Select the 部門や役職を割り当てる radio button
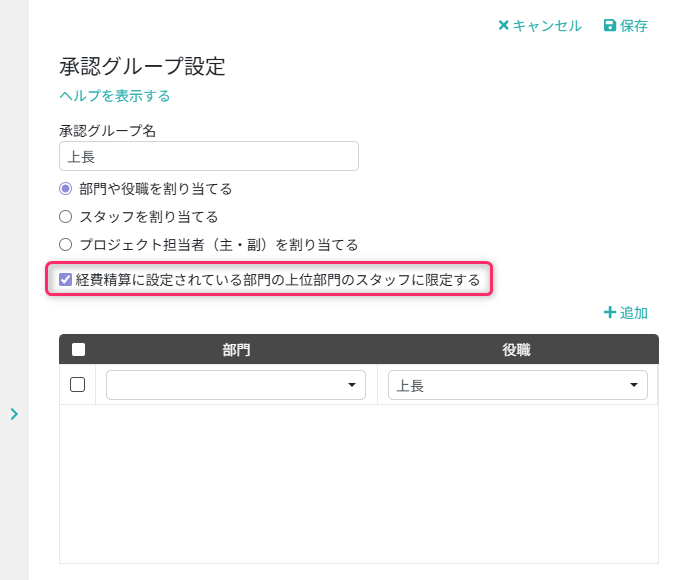The image size is (686, 580). click(x=66, y=188)
